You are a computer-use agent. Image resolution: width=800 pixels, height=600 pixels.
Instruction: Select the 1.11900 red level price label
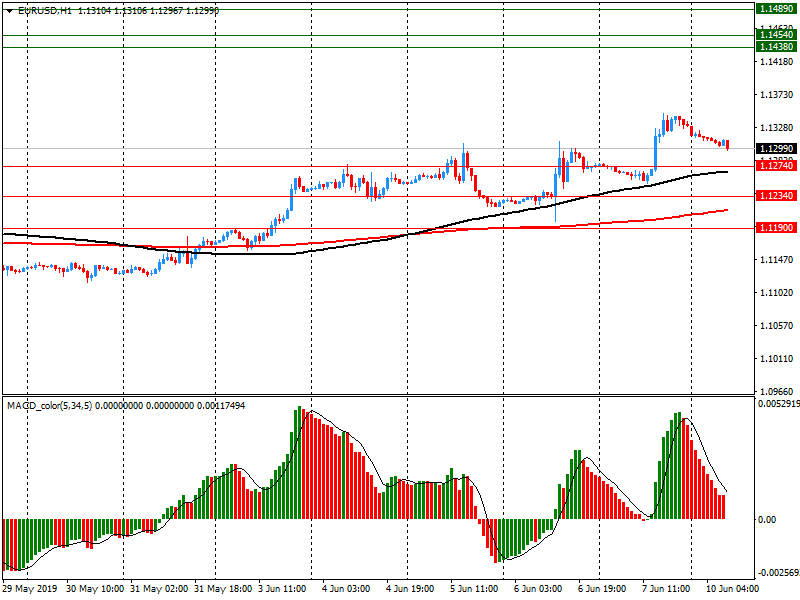pyautogui.click(x=776, y=228)
